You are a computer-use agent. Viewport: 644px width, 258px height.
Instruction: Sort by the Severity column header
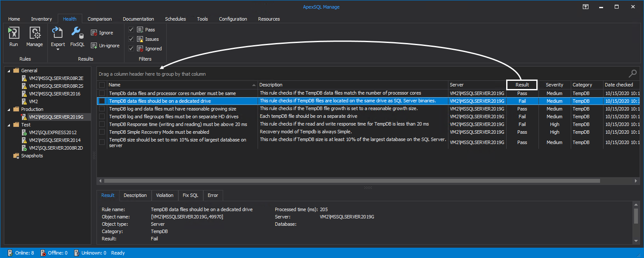point(554,85)
